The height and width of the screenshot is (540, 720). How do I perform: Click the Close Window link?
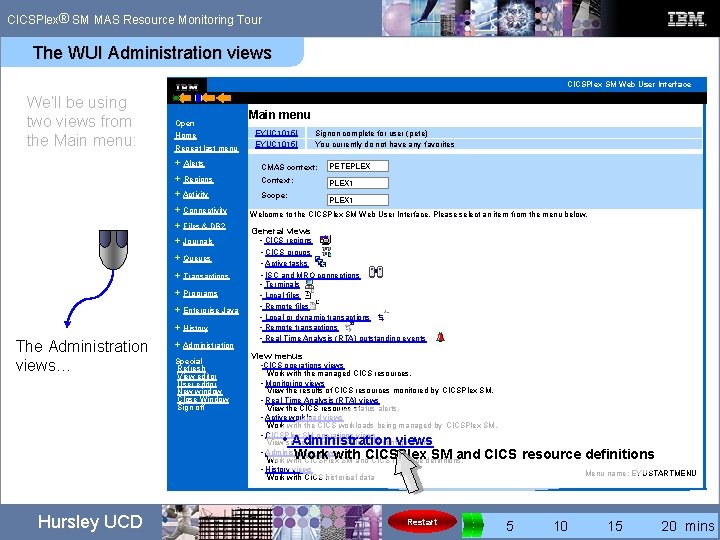click(x=203, y=399)
